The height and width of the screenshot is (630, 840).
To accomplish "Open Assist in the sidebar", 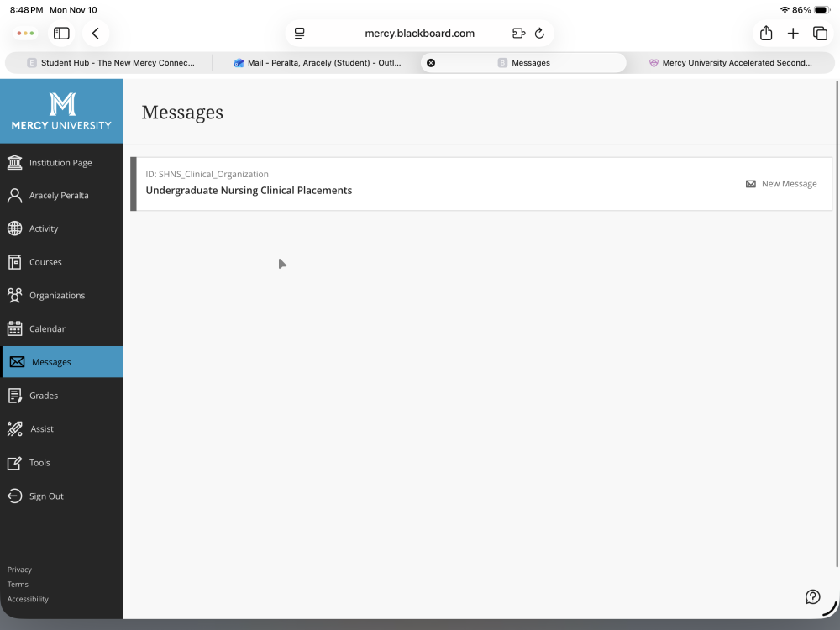I will [41, 429].
